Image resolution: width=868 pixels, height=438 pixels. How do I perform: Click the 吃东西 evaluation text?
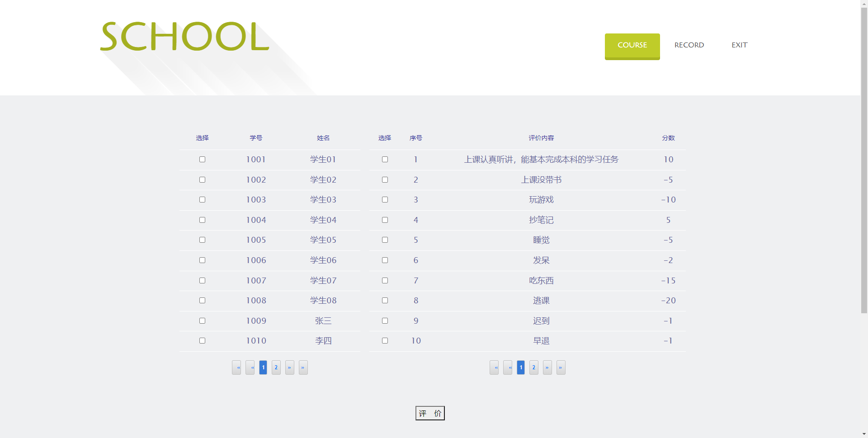[541, 281]
